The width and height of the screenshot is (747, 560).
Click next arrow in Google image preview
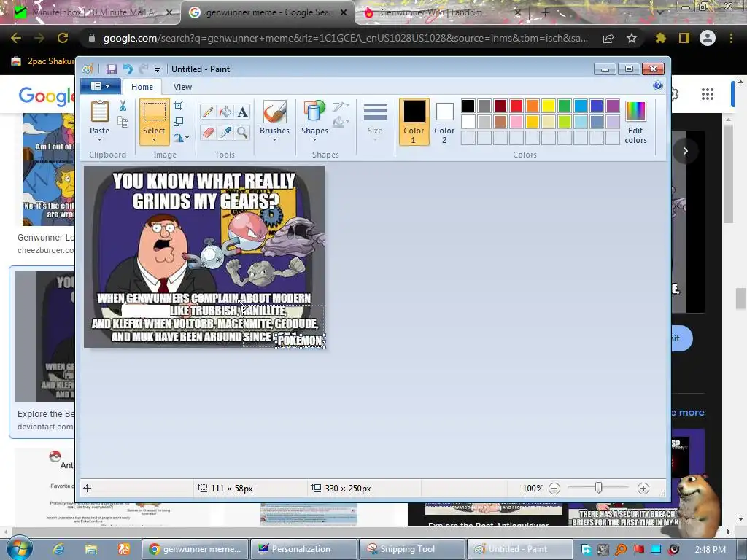click(685, 151)
